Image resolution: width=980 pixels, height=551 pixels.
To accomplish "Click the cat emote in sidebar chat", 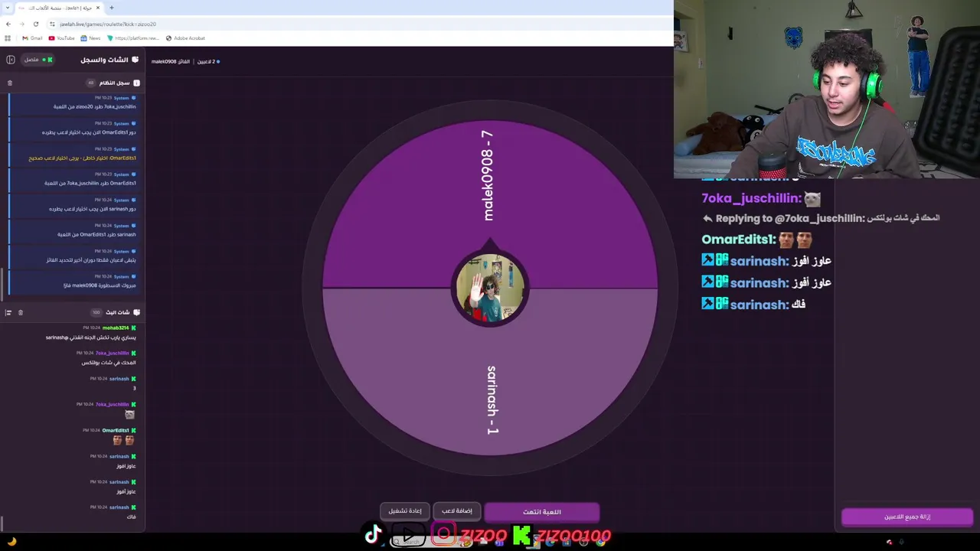I will click(129, 415).
